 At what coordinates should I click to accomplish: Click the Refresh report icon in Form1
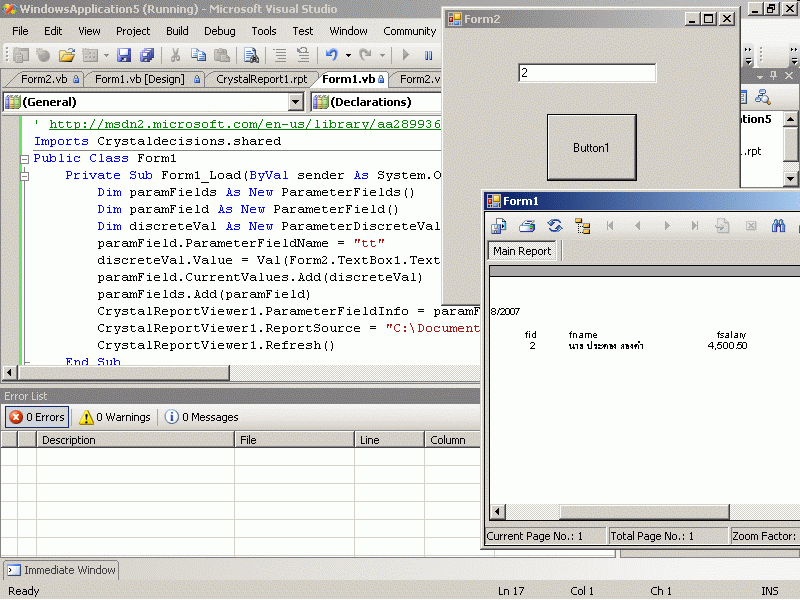554,226
